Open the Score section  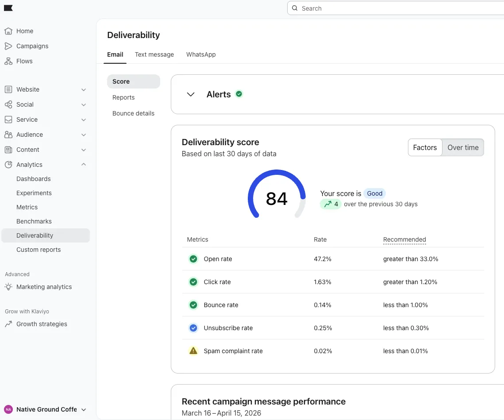133,82
